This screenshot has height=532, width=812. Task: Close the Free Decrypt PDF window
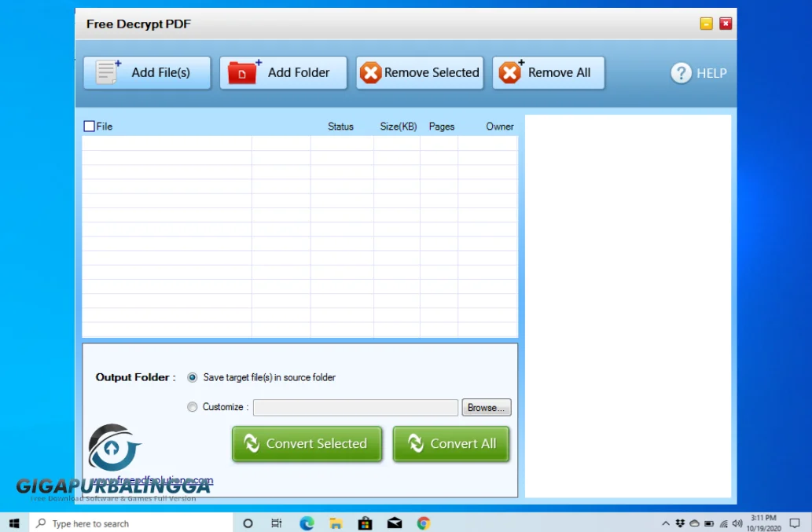pyautogui.click(x=726, y=24)
